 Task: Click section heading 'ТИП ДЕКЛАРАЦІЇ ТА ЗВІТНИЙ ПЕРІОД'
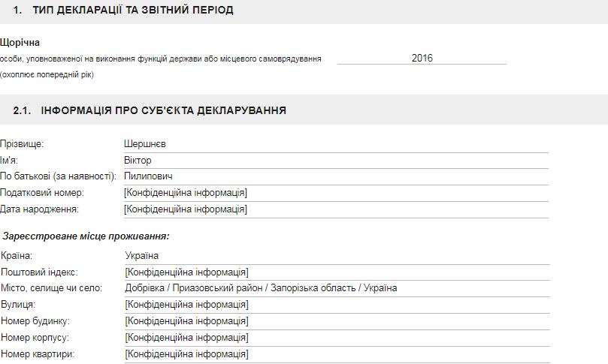pyautogui.click(x=133, y=10)
